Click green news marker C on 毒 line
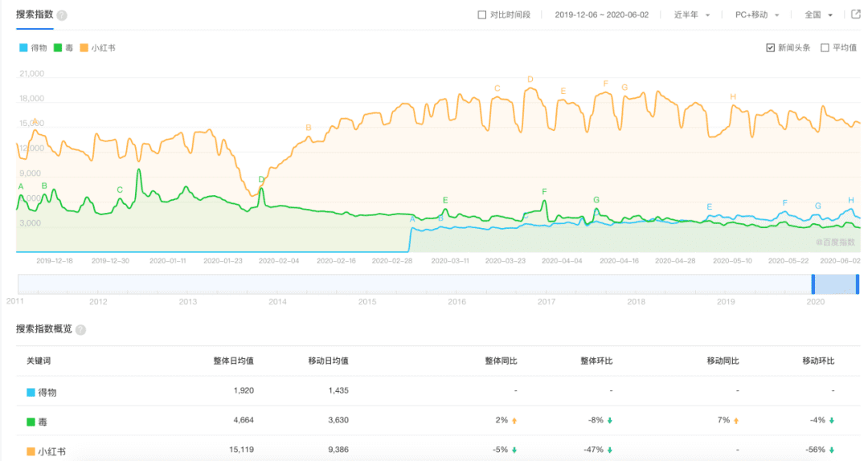The height and width of the screenshot is (461, 868). click(x=120, y=190)
